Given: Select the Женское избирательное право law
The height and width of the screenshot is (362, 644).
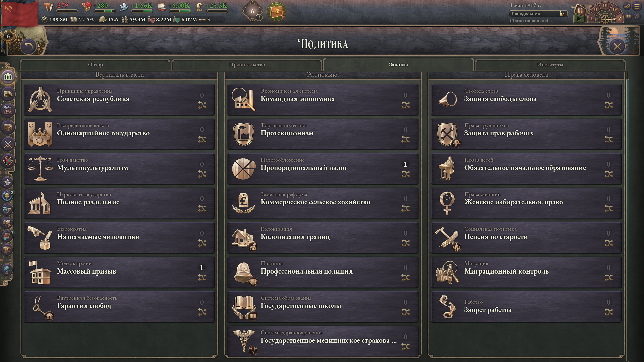Looking at the screenshot, I should [526, 203].
